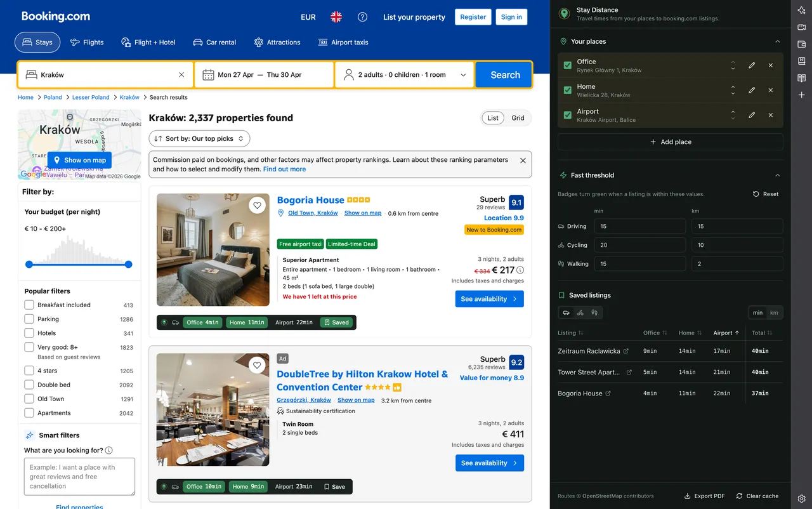Edit the Airport place entry
This screenshot has width=812, height=509.
tap(752, 115)
